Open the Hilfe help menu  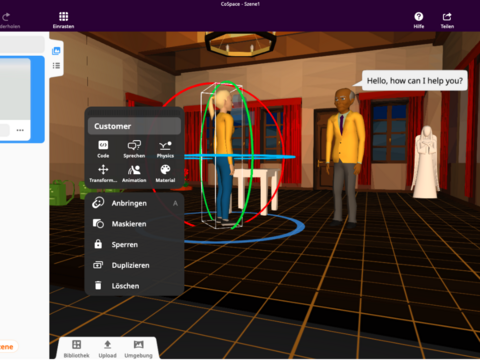click(419, 20)
